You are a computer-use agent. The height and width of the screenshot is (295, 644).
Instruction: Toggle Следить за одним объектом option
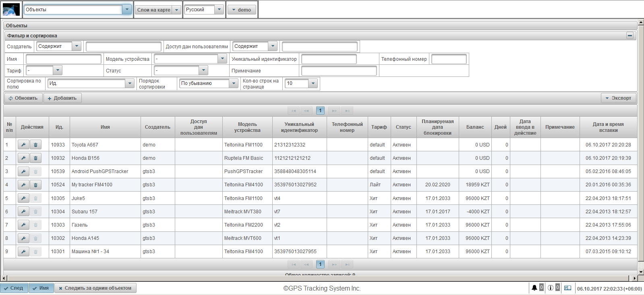coord(95,288)
